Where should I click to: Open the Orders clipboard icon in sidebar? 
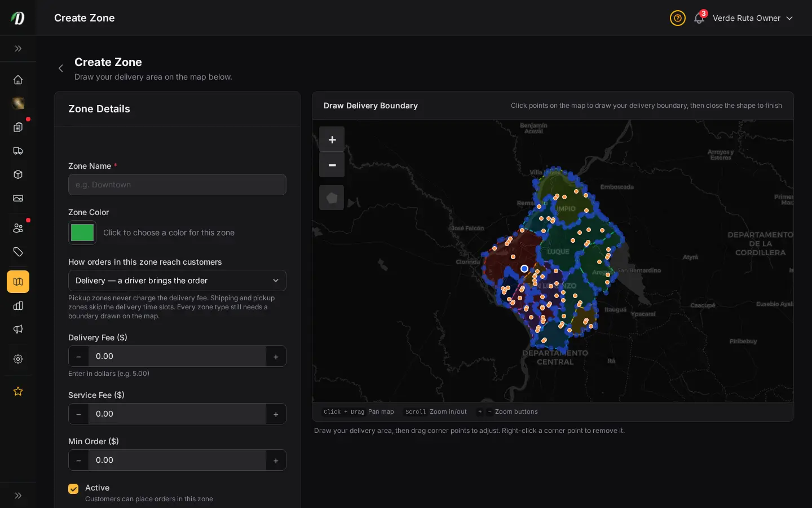[x=18, y=127]
